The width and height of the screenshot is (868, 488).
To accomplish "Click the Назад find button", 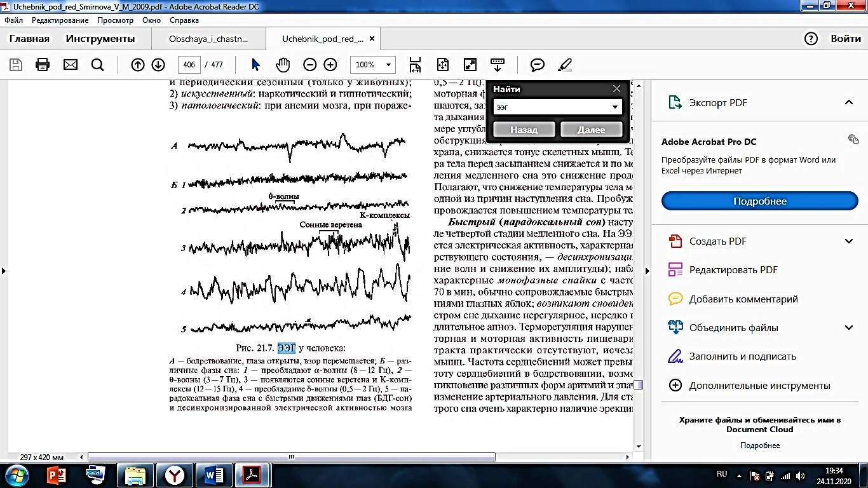I will 524,130.
